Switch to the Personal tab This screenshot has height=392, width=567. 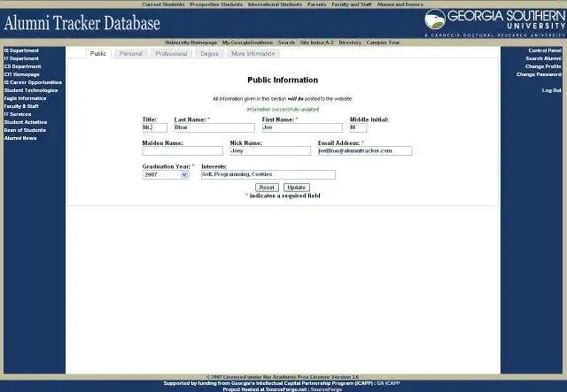[x=131, y=54]
